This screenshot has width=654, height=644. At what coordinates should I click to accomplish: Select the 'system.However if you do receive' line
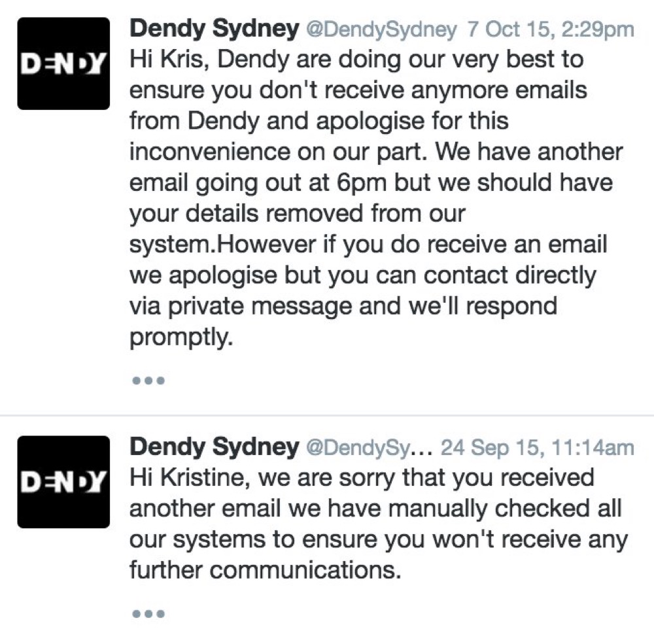coord(368,245)
